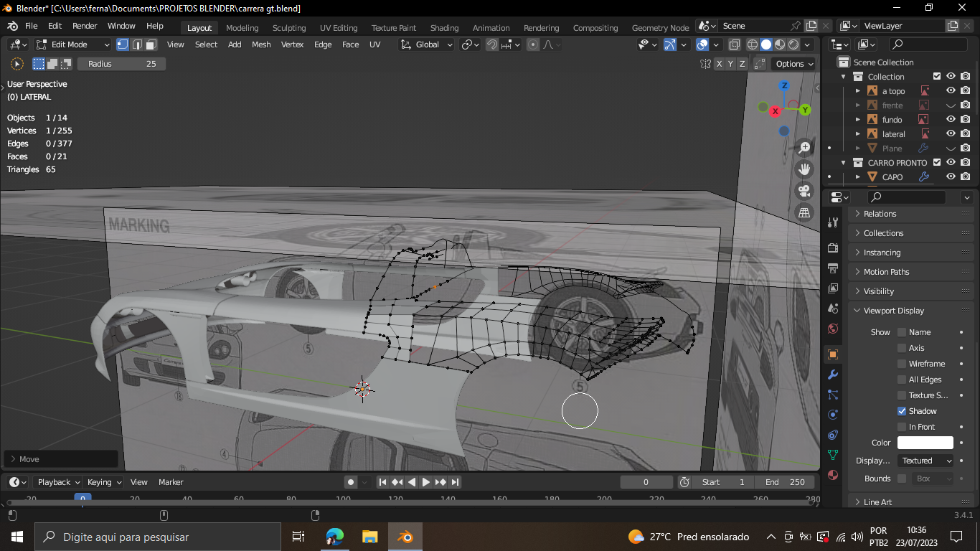The width and height of the screenshot is (980, 551).
Task: Switch to the Sculpting workspace tab
Action: 289,28
